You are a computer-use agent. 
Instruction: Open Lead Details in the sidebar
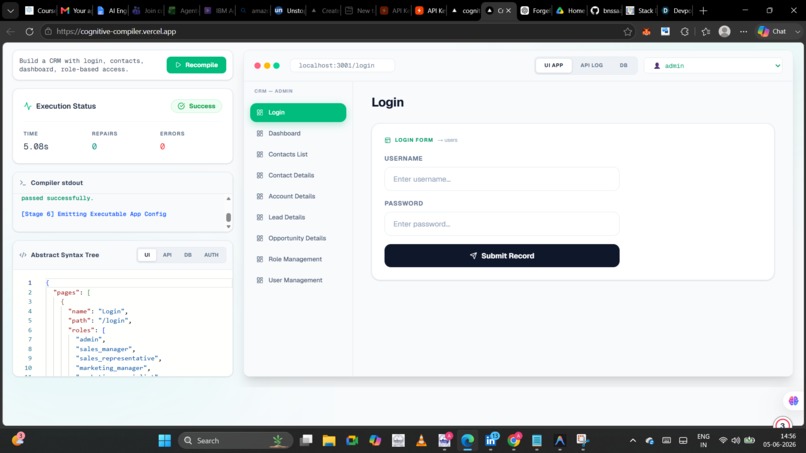click(x=298, y=218)
